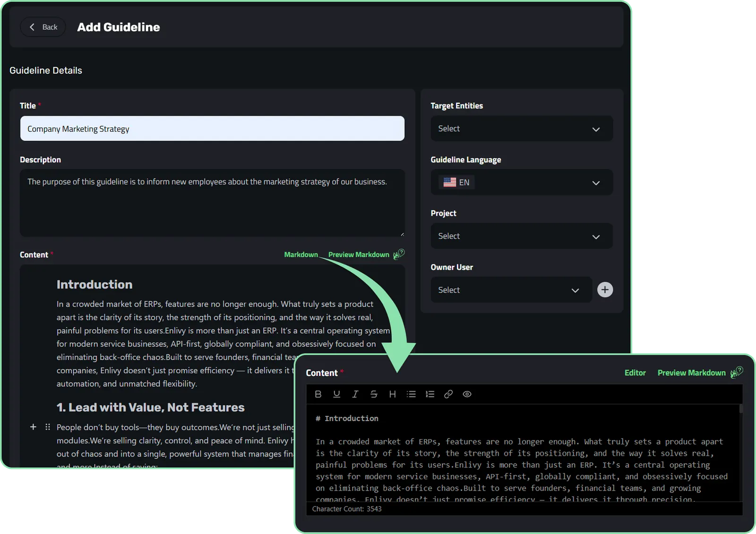The height and width of the screenshot is (534, 756).
Task: Apply strikethrough formatting in markdown toolbar
Action: [374, 394]
